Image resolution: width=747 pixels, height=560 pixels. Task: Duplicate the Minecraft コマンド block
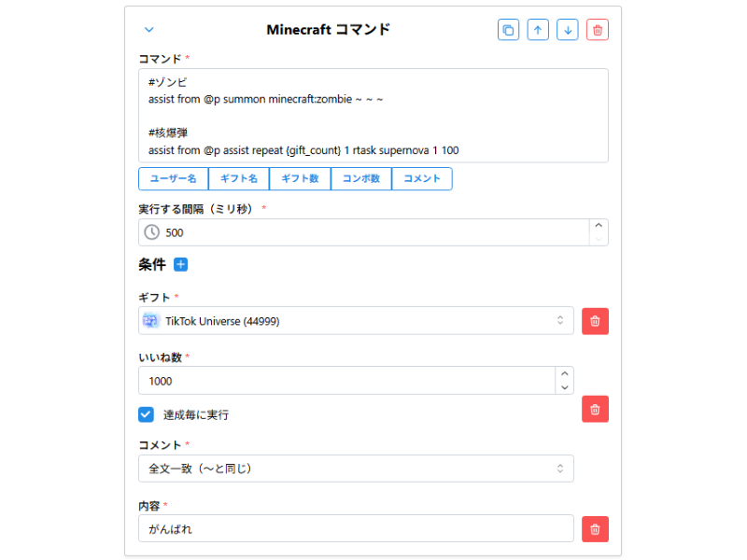coord(508,29)
